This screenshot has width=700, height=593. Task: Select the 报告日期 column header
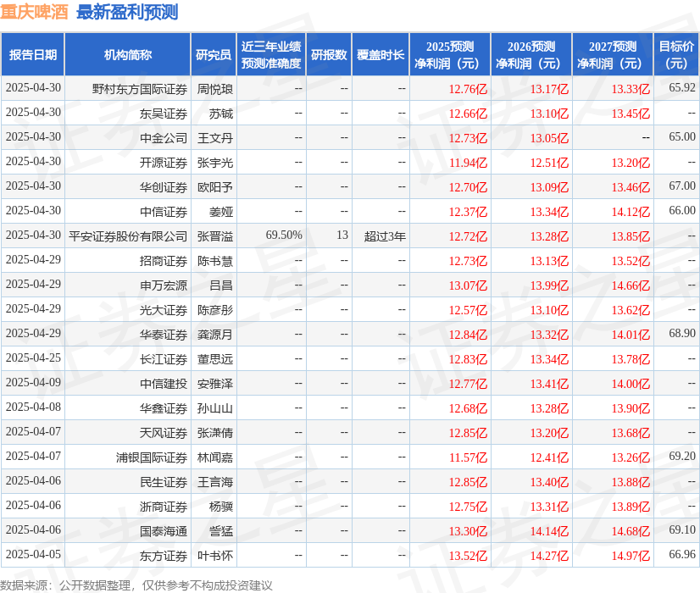(x=33, y=54)
